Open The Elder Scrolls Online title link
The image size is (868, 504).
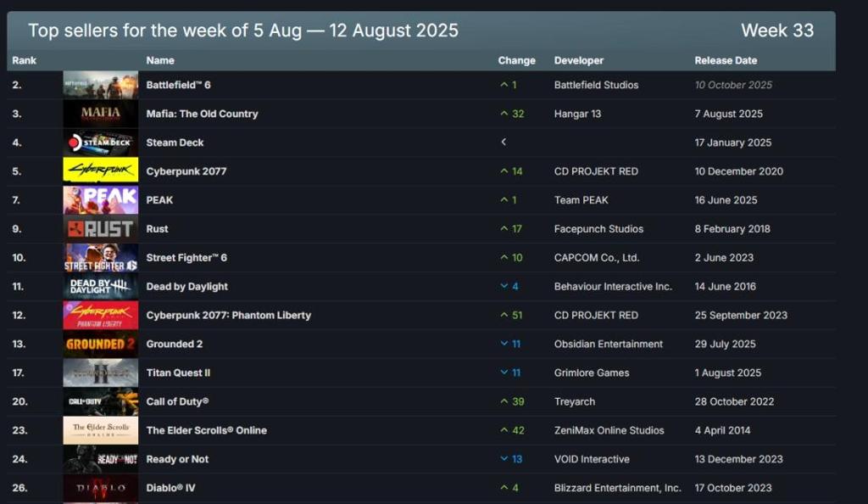click(x=206, y=430)
